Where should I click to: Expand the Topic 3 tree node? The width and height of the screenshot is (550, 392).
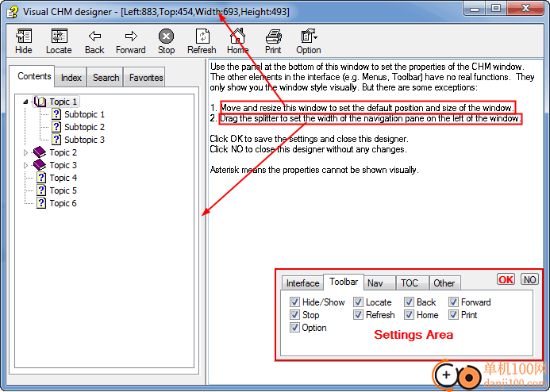point(25,165)
